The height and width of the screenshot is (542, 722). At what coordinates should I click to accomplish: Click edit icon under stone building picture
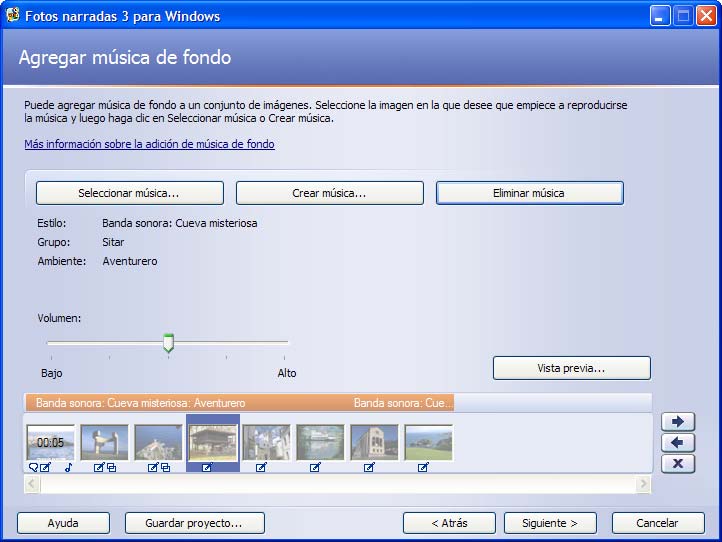coord(369,467)
